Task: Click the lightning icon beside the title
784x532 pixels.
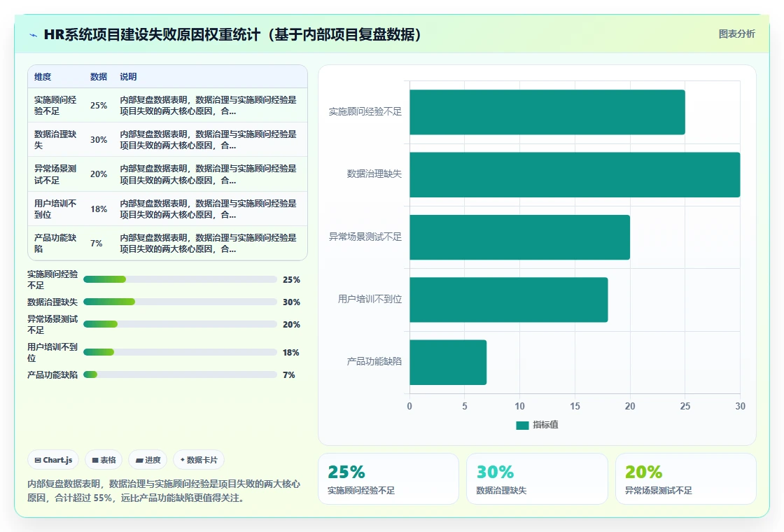Action: [x=33, y=35]
